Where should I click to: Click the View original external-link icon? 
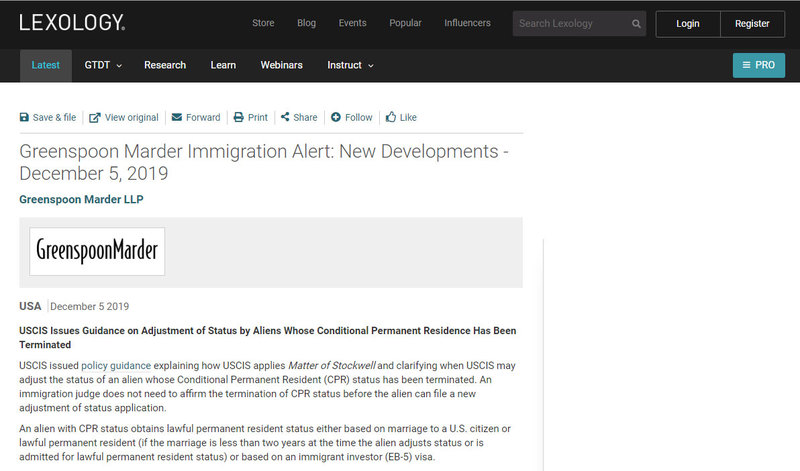coord(94,118)
